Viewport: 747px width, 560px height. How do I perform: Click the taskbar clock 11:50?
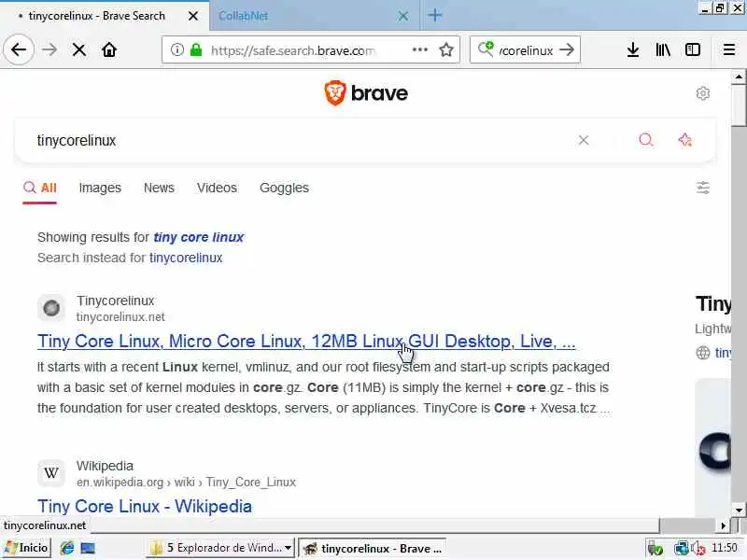(x=725, y=548)
